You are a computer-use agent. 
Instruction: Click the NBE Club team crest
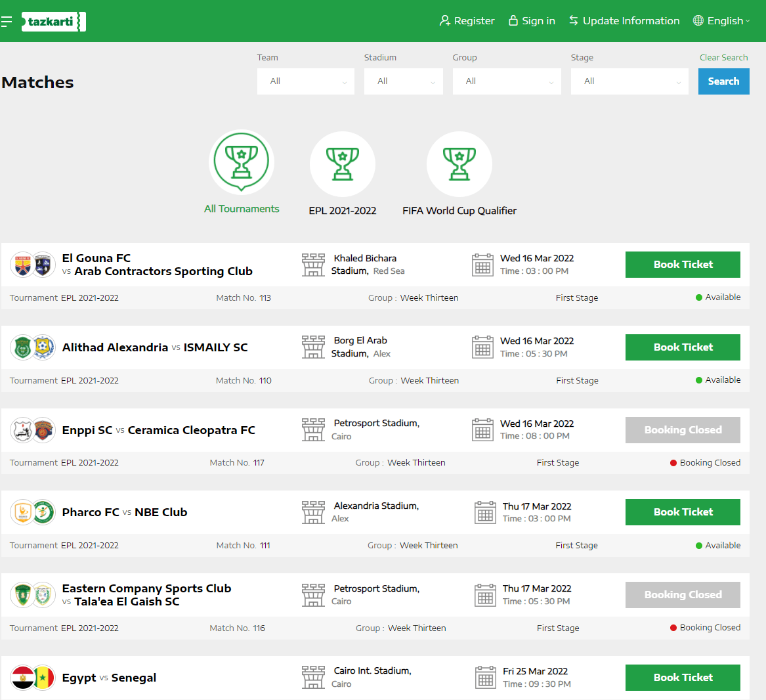point(43,512)
